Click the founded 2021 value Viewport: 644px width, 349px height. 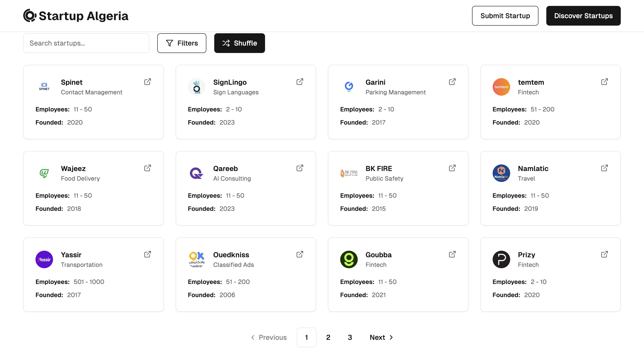pos(379,295)
